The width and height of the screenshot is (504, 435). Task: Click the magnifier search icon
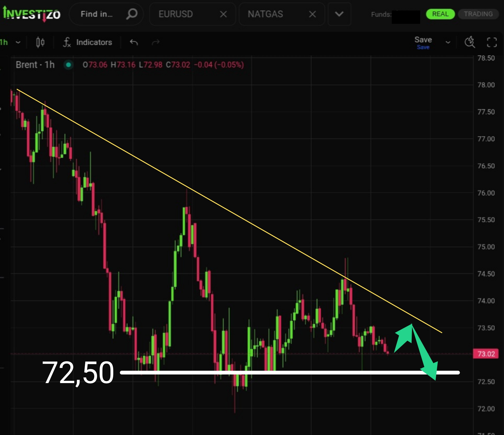[132, 14]
